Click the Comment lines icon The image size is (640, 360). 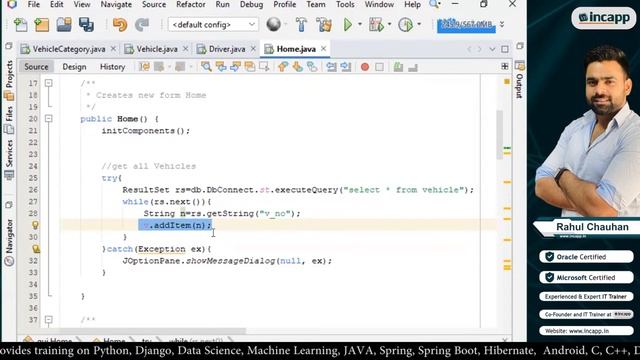point(398,67)
